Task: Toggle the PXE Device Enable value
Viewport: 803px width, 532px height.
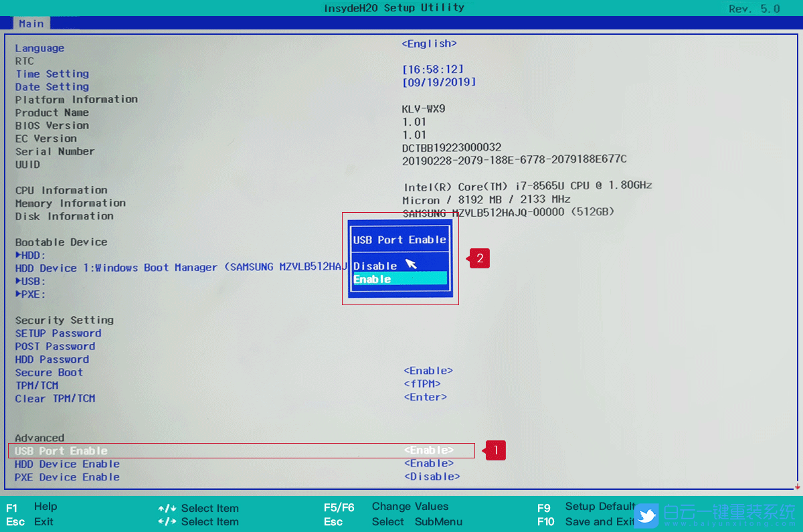Action: [x=432, y=476]
